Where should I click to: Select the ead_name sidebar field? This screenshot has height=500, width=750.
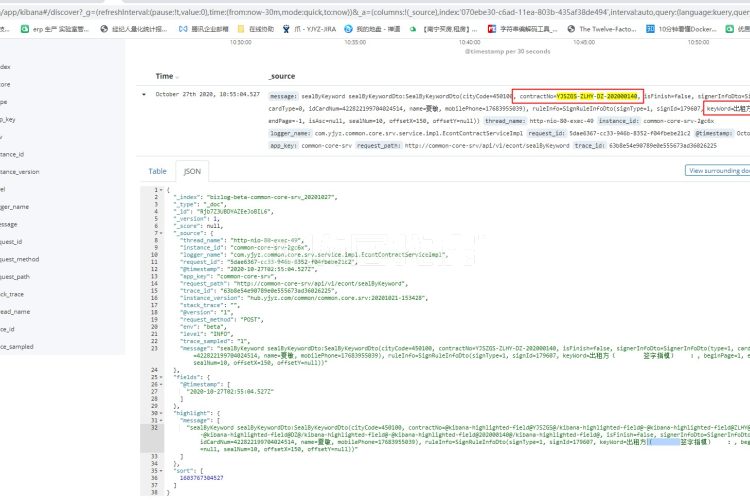tap(15, 311)
